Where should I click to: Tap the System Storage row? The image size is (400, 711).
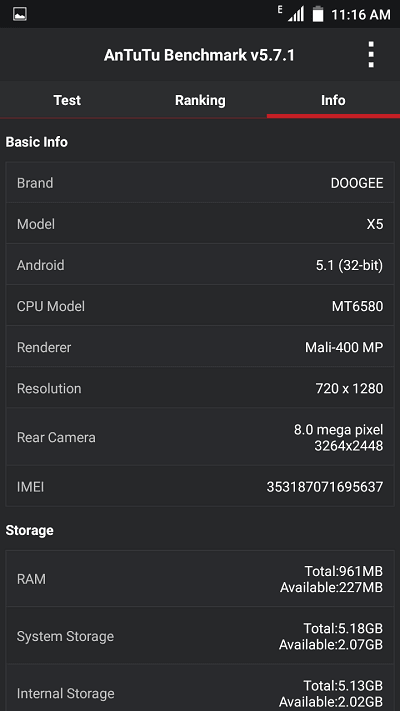pyautogui.click(x=200, y=636)
